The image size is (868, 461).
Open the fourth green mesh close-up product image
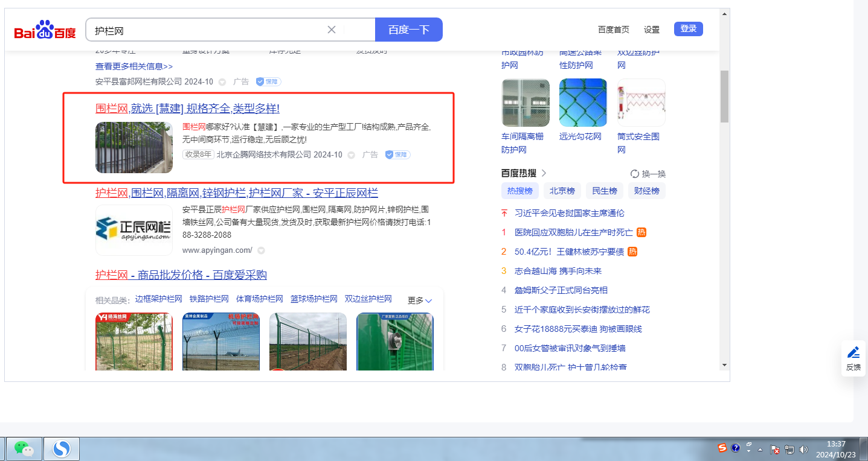coord(395,342)
